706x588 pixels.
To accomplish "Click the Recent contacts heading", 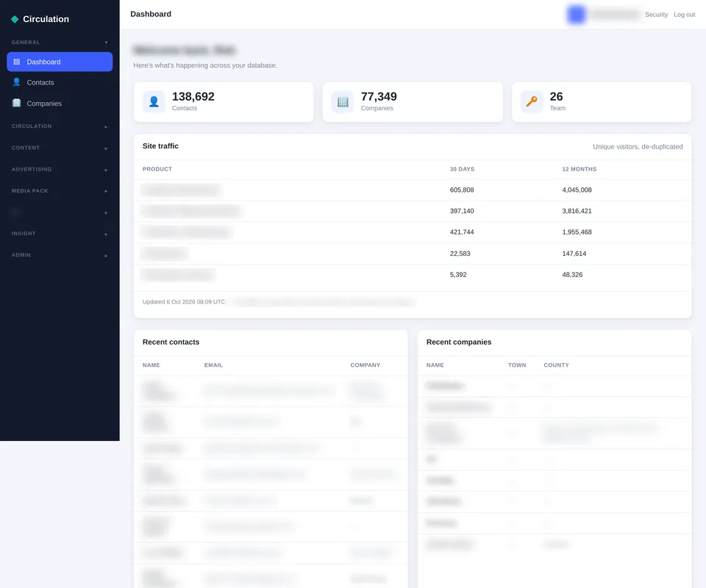I will (171, 342).
